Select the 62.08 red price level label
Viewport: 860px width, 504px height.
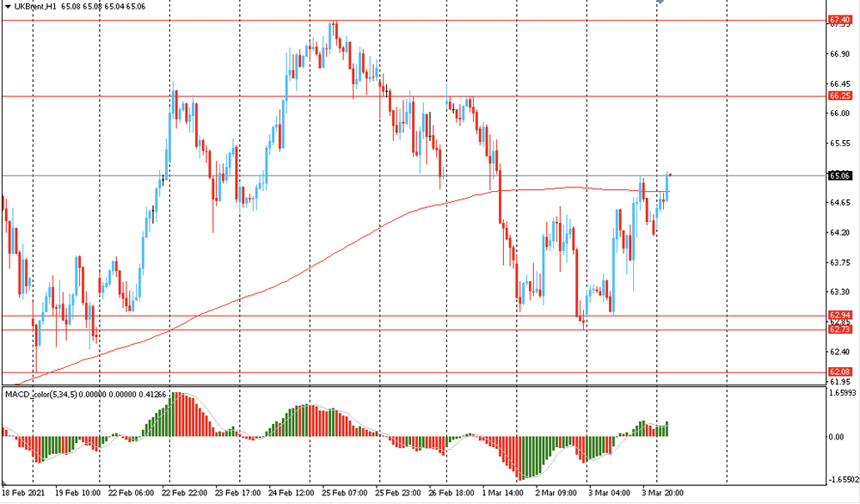[839, 372]
